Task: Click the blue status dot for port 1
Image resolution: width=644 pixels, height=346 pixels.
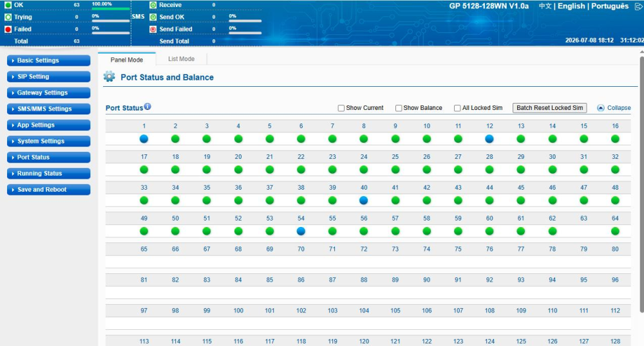Action: coord(144,139)
